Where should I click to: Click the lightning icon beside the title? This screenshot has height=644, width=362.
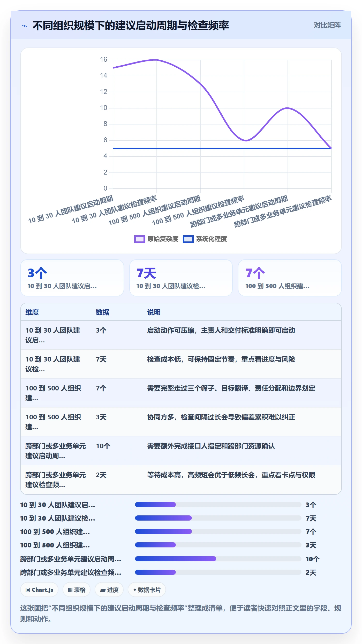[x=25, y=26]
